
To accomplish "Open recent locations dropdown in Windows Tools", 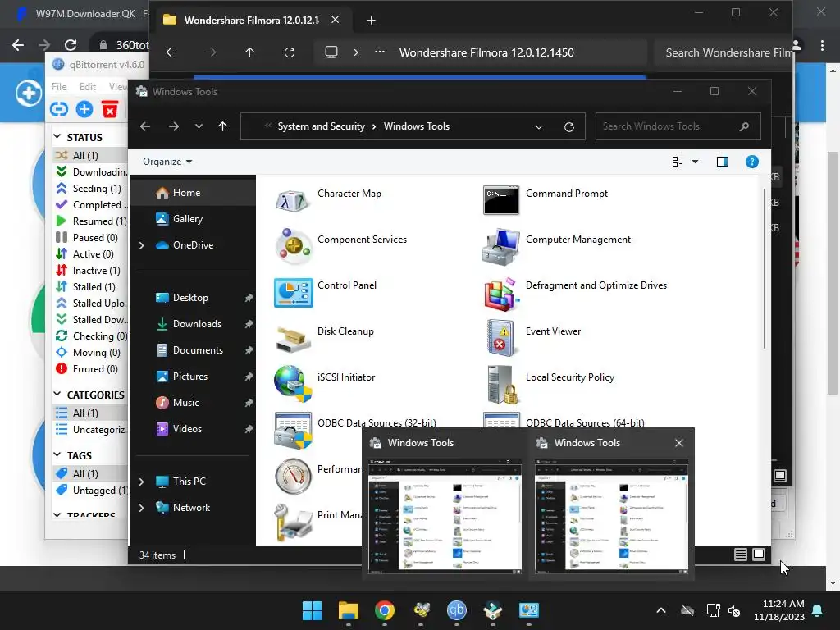I will [x=199, y=126].
